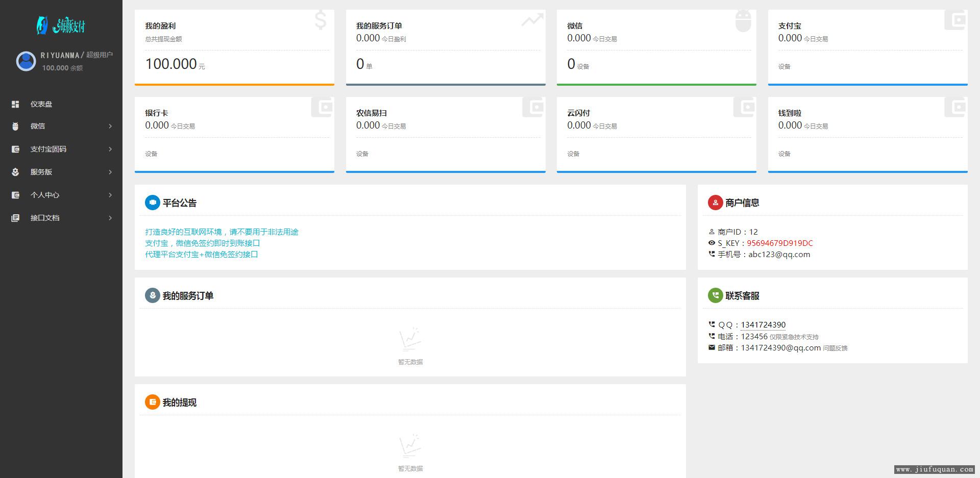The height and width of the screenshot is (478, 980).
Task: Click the gray 我的服务订单 section icon
Action: point(152,295)
